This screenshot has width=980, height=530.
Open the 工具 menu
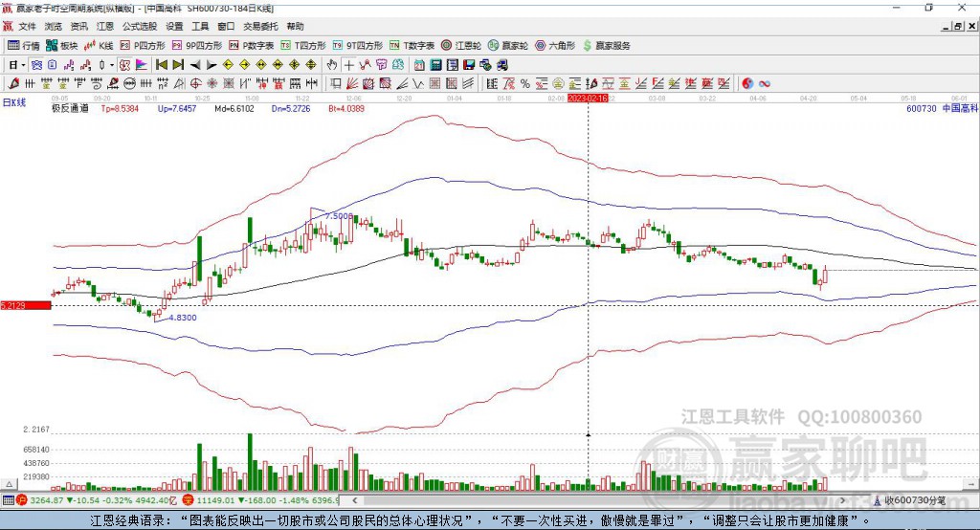click(x=200, y=26)
